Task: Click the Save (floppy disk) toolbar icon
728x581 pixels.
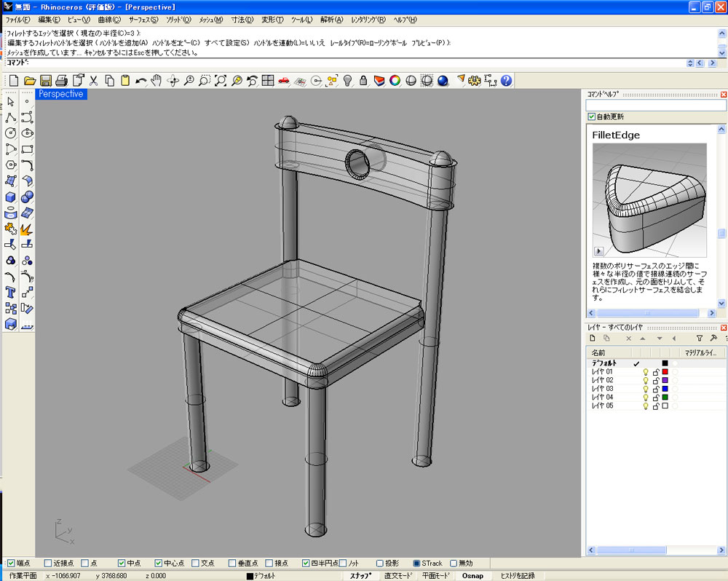Action: tap(46, 81)
